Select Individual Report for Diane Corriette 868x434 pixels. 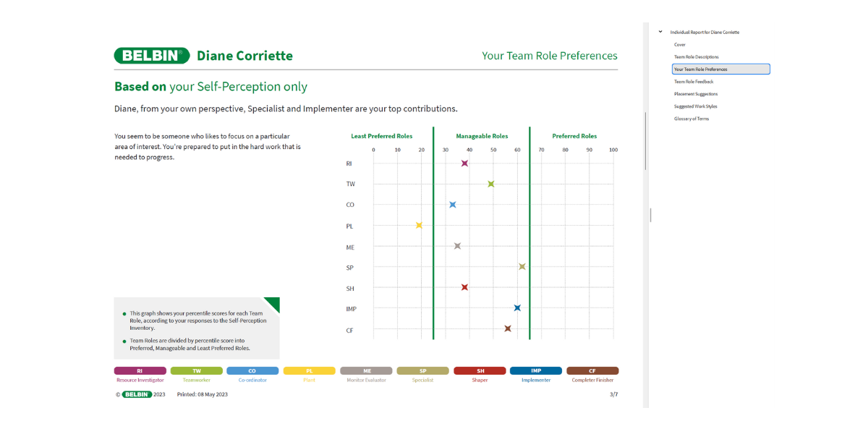click(x=705, y=32)
